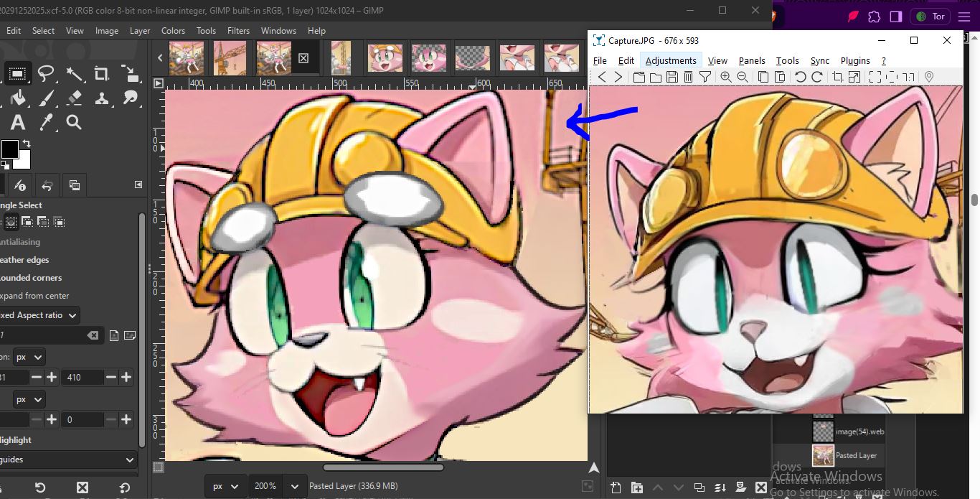Viewport: 980px width, 499px height.
Task: Open the GIMP Filters menu
Action: coord(238,31)
